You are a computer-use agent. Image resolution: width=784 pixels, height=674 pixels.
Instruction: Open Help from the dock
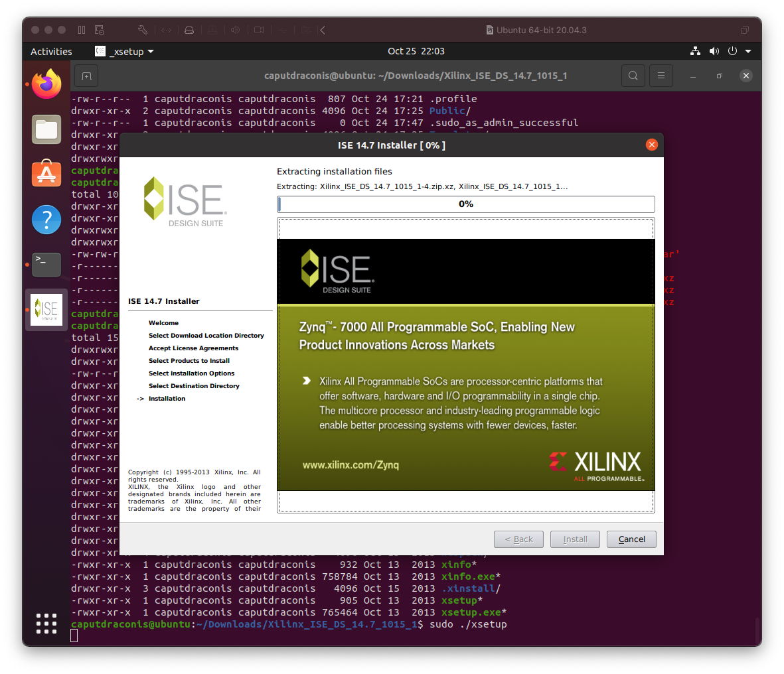(46, 220)
